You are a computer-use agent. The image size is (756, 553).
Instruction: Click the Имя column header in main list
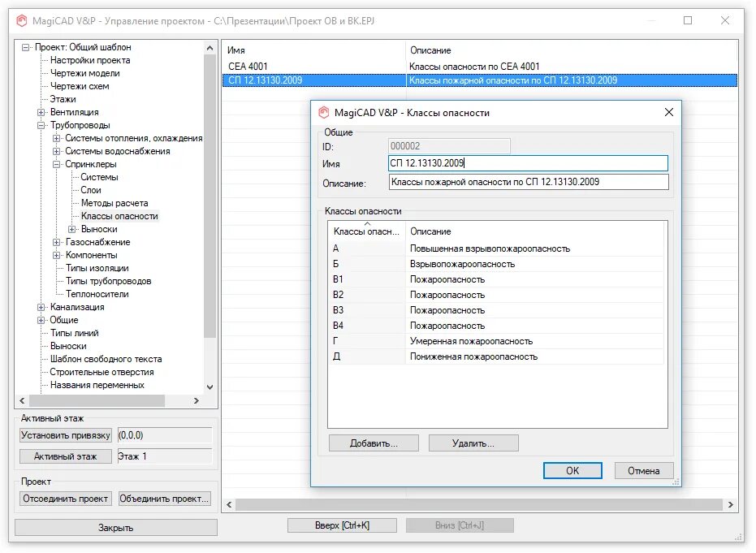314,50
